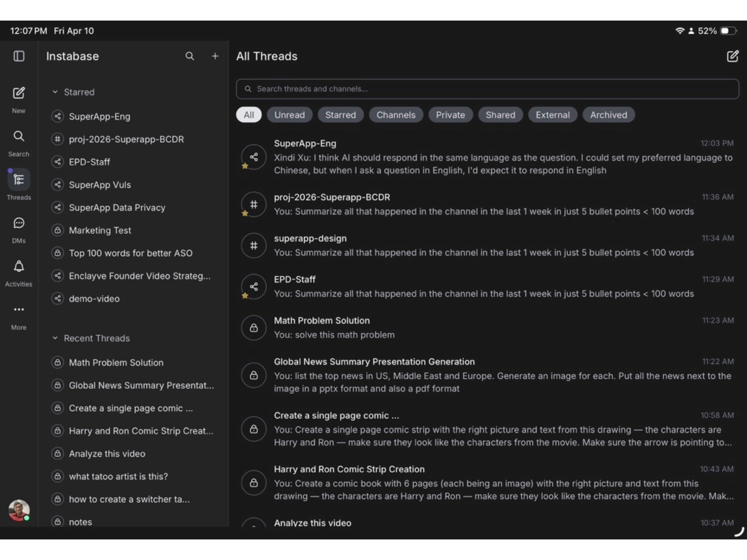The height and width of the screenshot is (560, 747).
Task: Switch to the Shared filter
Action: 500,115
